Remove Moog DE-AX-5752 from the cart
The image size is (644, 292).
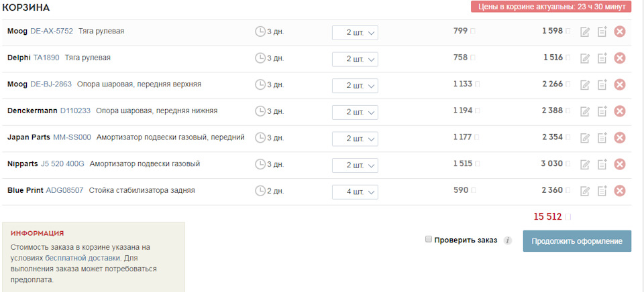[620, 31]
